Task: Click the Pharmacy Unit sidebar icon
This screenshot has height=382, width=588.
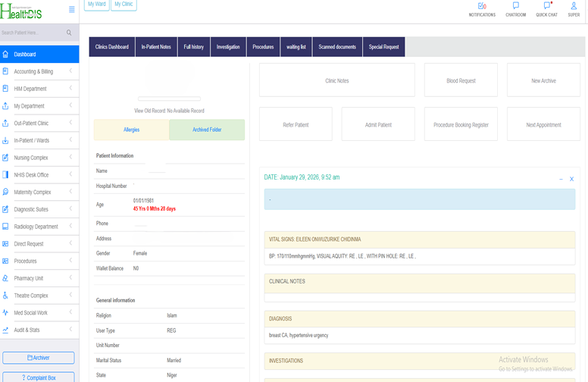Action: pos(6,278)
